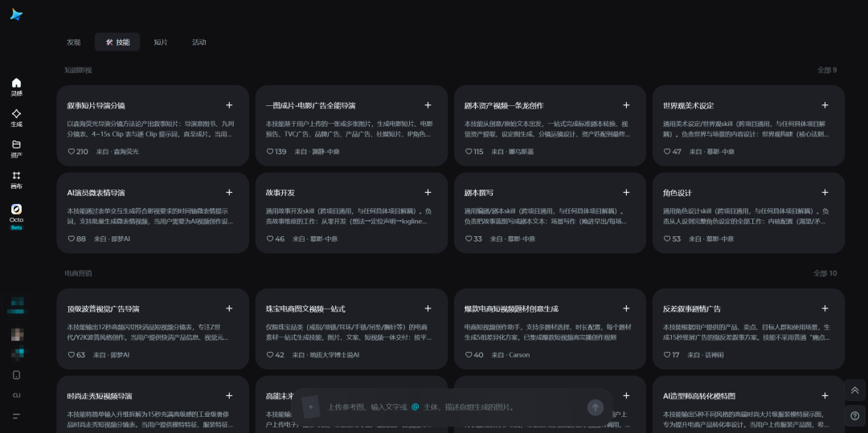
Task: Open 资产 folder icon in sidebar
Action: pyautogui.click(x=17, y=149)
